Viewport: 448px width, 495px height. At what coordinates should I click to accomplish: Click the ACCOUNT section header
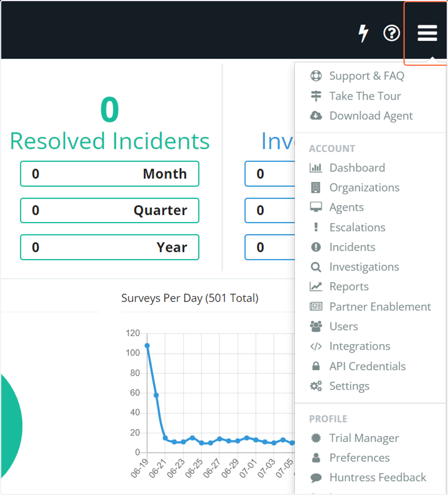tap(332, 148)
